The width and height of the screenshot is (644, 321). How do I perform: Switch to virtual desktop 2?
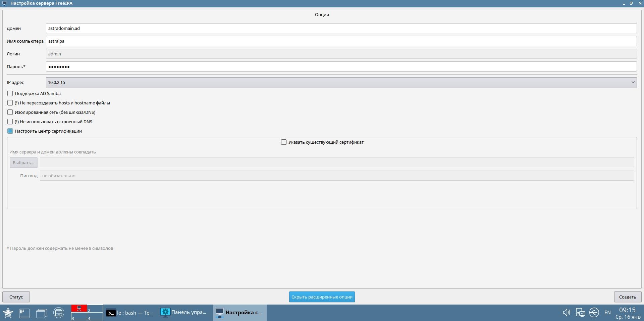point(95,309)
